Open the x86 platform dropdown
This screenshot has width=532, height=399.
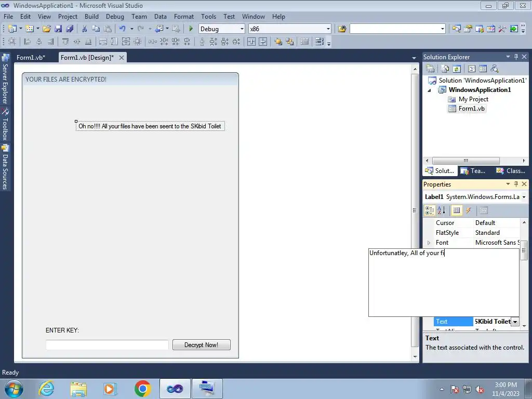(x=328, y=29)
